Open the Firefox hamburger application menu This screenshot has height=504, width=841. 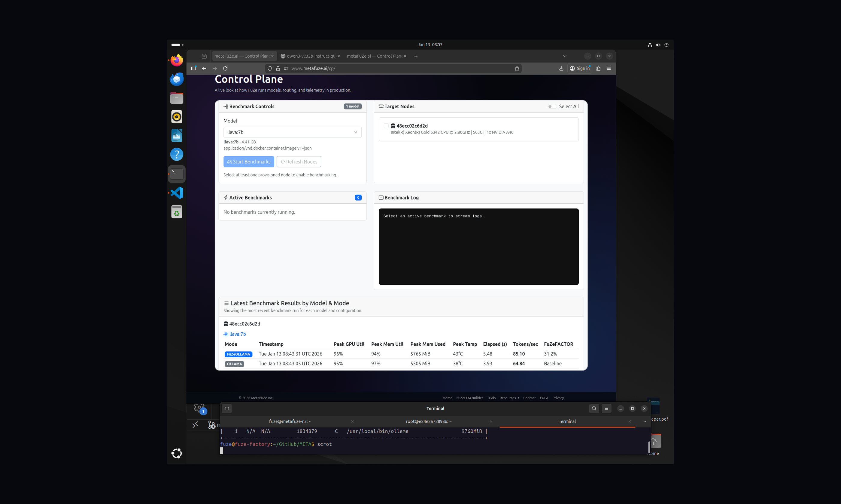[609, 68]
